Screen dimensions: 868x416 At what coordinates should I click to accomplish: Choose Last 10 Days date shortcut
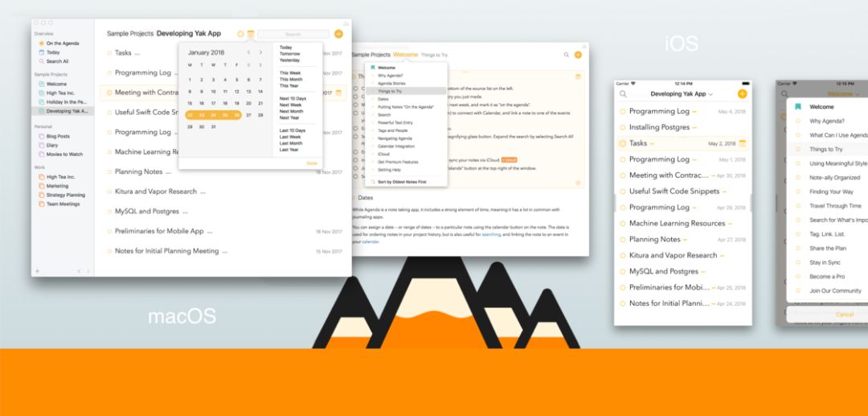point(293,130)
